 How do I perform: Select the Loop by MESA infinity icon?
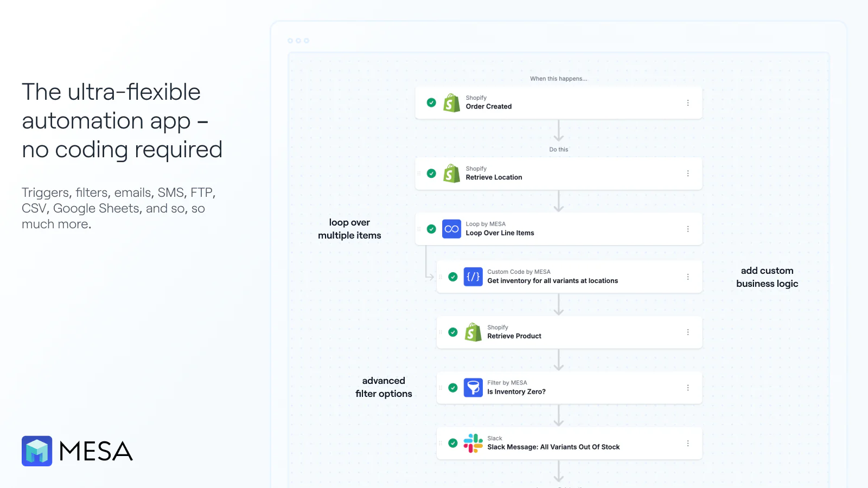[452, 229]
